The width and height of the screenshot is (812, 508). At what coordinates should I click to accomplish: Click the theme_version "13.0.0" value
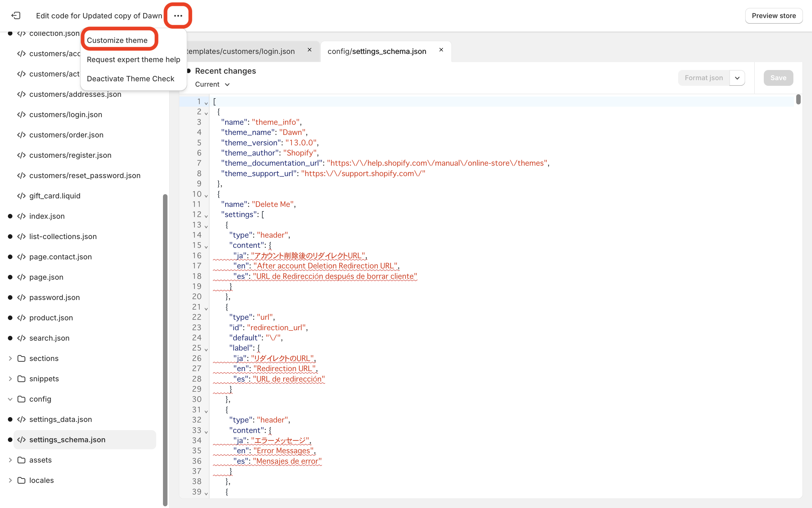point(301,143)
